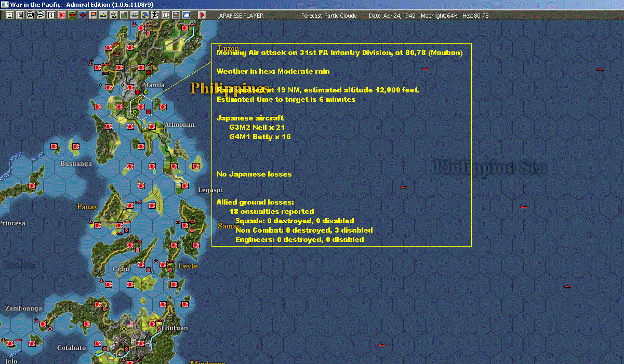
Task: Click the OP toolbar button
Action: pos(166,15)
